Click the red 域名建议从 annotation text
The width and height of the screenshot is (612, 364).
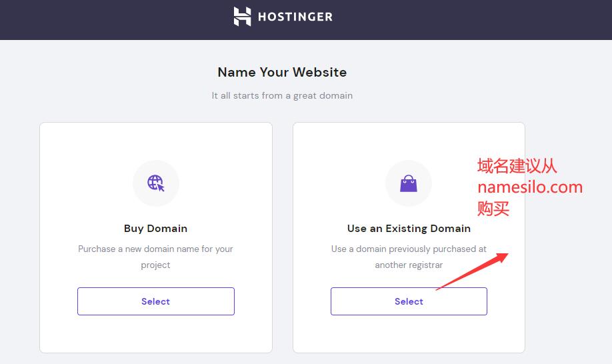tap(517, 166)
